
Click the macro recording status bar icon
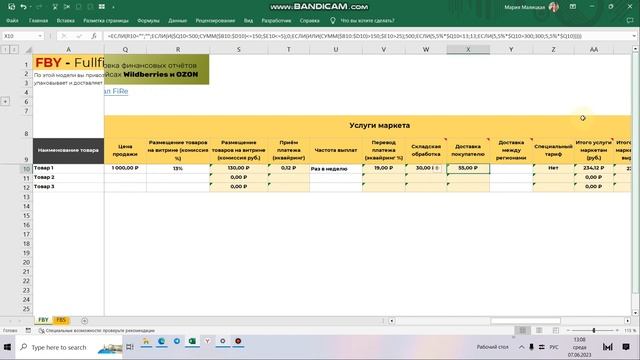(x=28, y=330)
